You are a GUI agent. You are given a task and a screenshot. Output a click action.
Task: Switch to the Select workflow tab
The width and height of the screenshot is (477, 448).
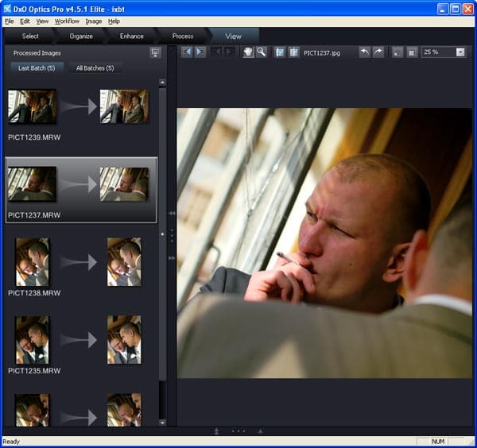[30, 37]
